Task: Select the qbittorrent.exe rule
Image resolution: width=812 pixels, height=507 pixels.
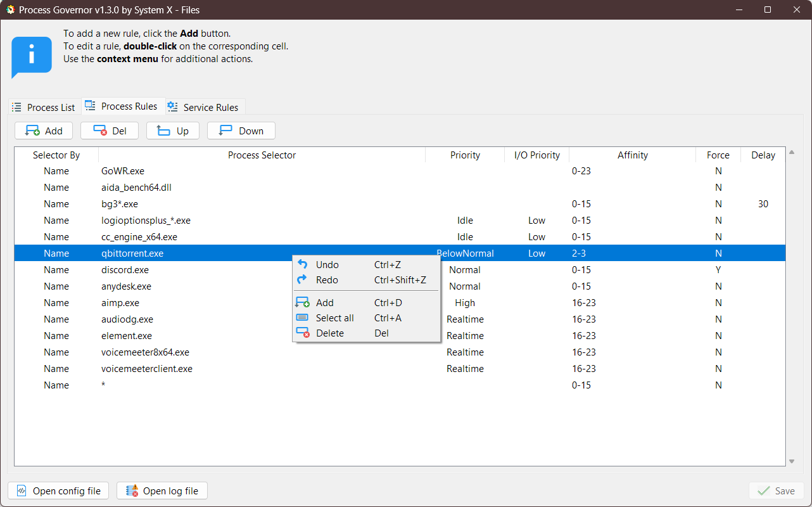Action: coord(400,253)
